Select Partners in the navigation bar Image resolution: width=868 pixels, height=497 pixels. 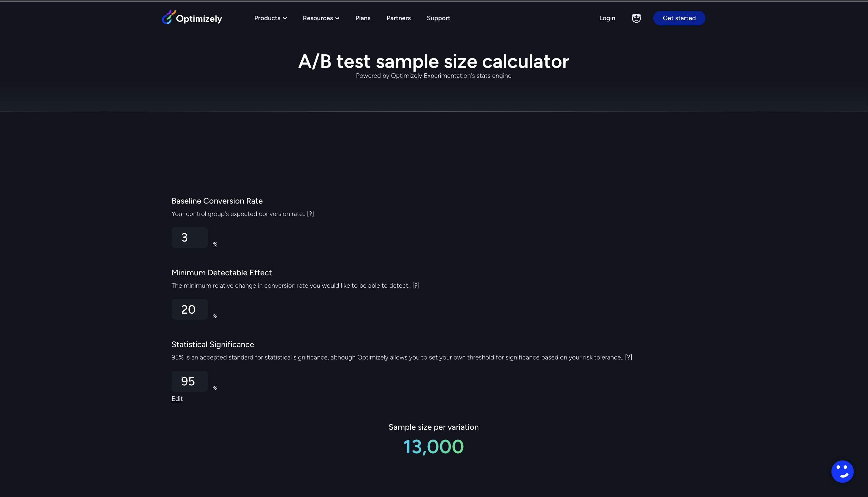pos(398,18)
